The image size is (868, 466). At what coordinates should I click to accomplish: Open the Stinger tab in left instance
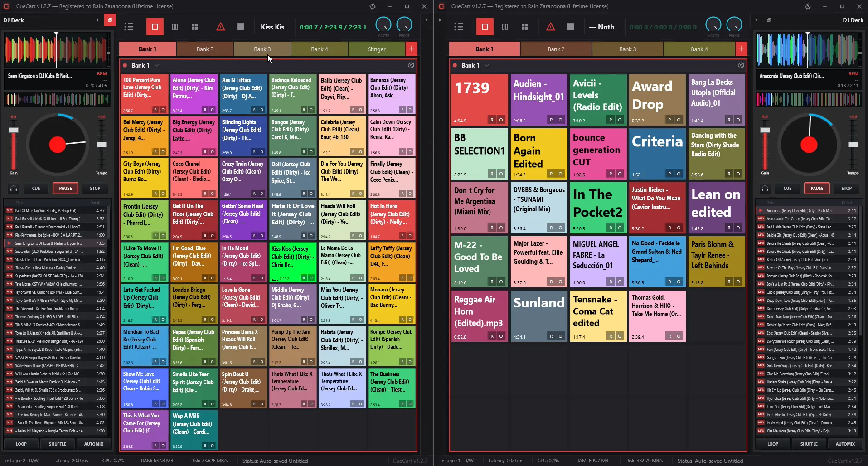(x=377, y=49)
